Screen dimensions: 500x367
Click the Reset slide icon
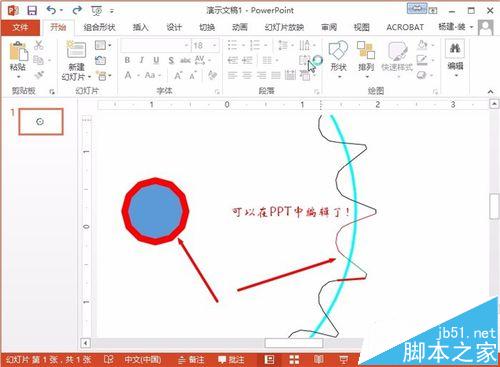(100, 60)
